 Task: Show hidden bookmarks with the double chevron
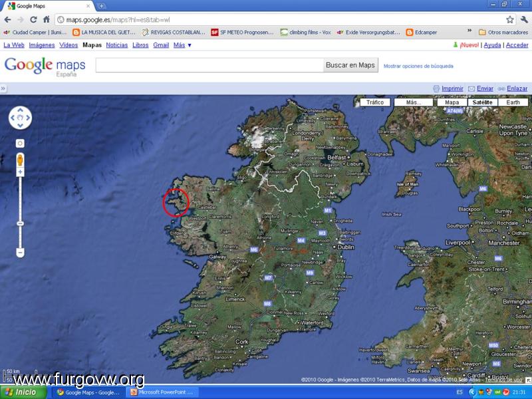tap(469, 31)
